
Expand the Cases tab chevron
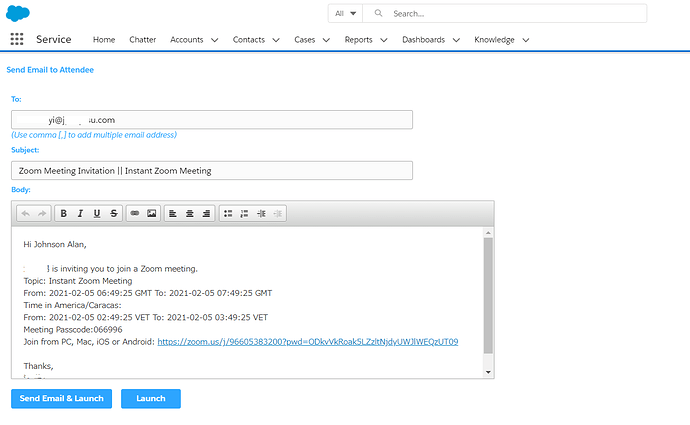click(x=326, y=40)
